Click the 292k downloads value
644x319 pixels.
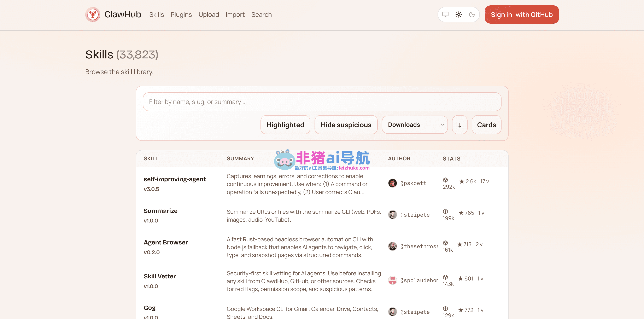449,187
